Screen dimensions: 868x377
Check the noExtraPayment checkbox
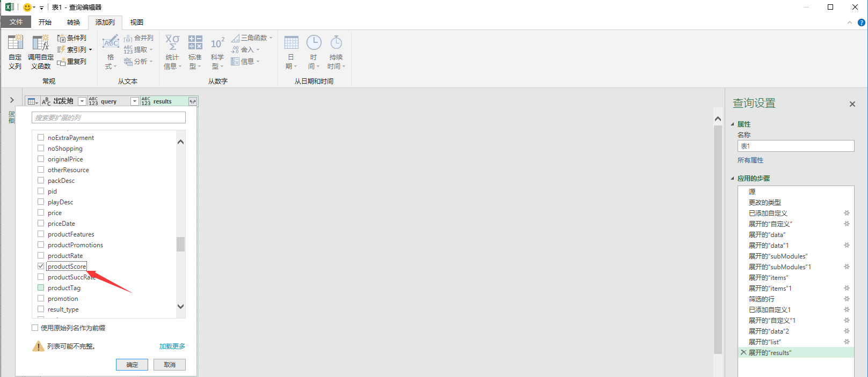[41, 137]
